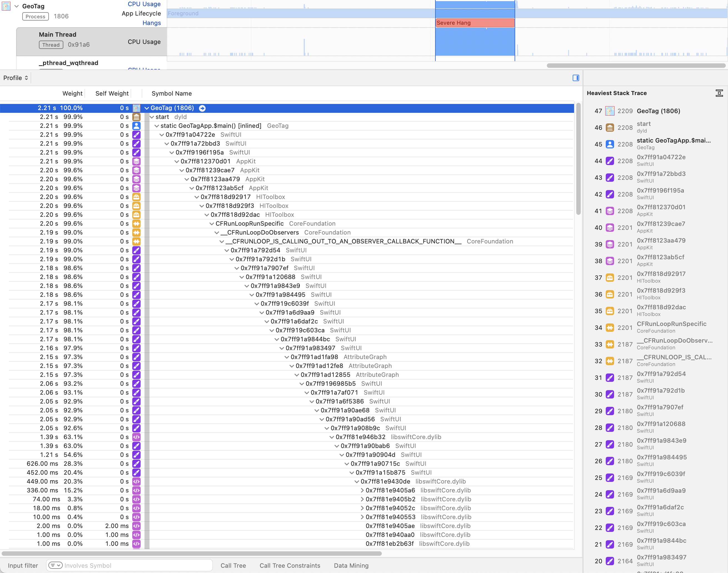728x573 pixels.
Task: Click the dyld icon beside start row
Action: [136, 117]
